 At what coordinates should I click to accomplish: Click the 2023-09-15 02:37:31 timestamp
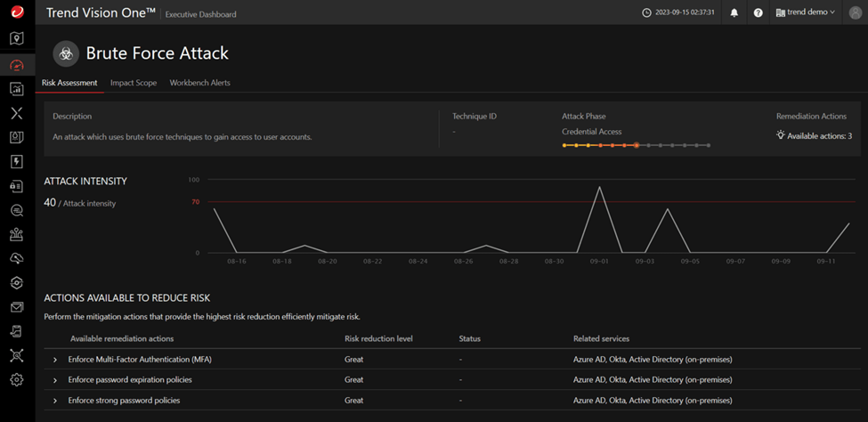tap(684, 12)
